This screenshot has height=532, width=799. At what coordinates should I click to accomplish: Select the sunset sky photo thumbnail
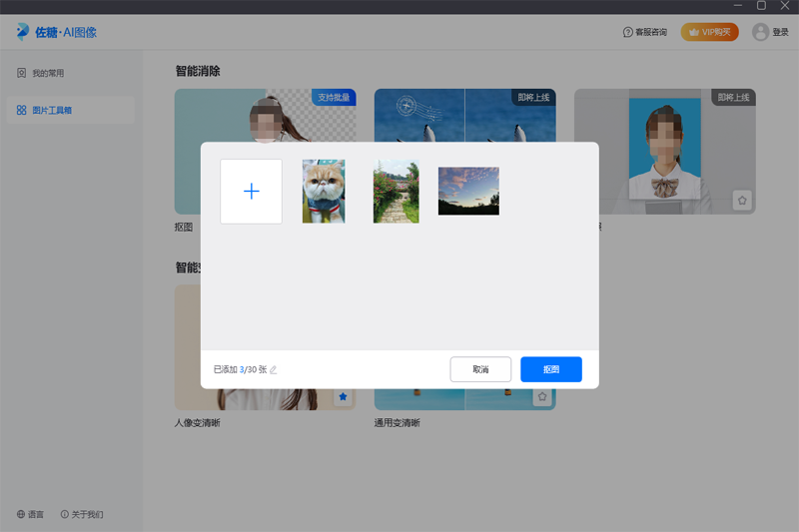[x=468, y=191]
